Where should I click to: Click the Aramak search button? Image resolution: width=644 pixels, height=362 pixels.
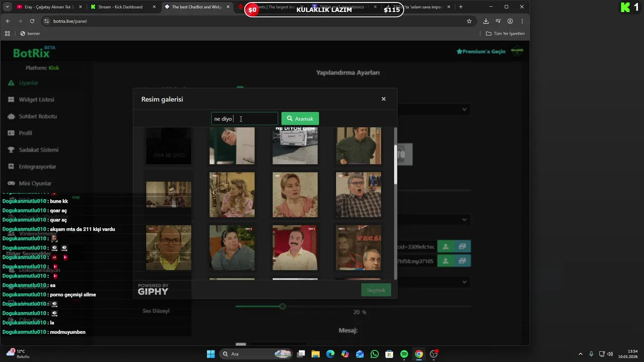(300, 119)
